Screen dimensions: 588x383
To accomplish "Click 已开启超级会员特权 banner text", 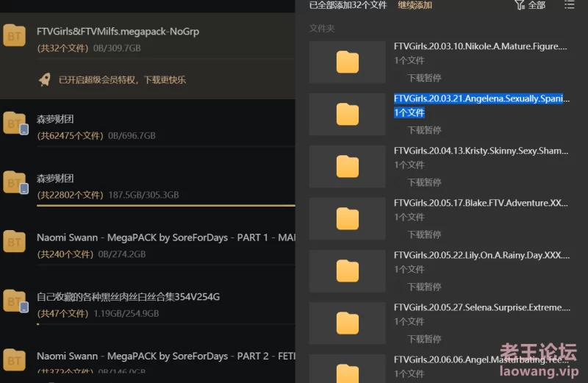I will (122, 80).
